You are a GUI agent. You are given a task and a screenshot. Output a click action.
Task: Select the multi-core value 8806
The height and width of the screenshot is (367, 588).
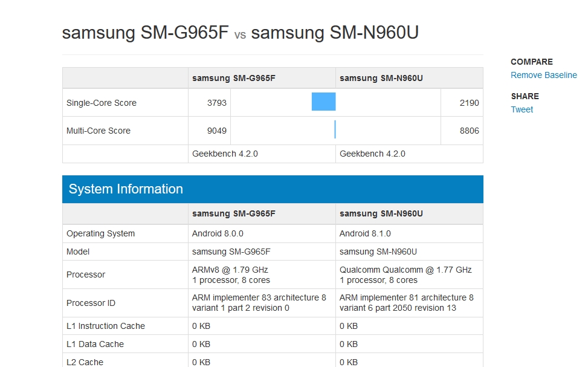click(x=469, y=131)
